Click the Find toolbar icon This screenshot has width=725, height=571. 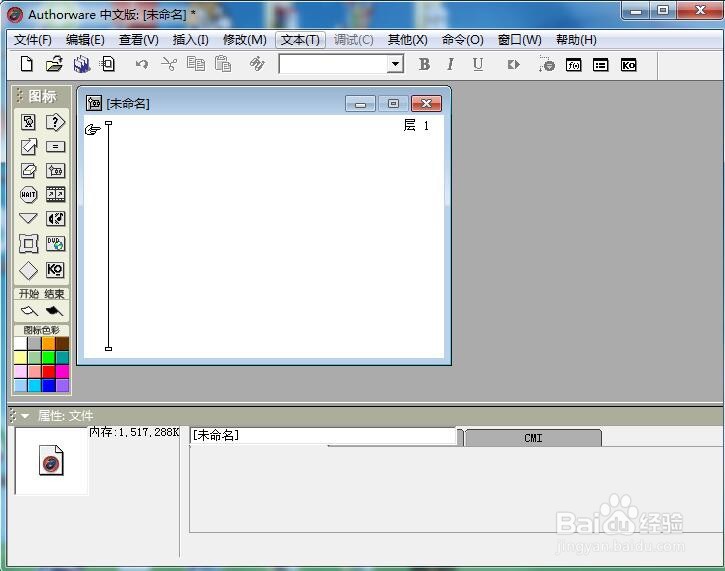tap(257, 64)
